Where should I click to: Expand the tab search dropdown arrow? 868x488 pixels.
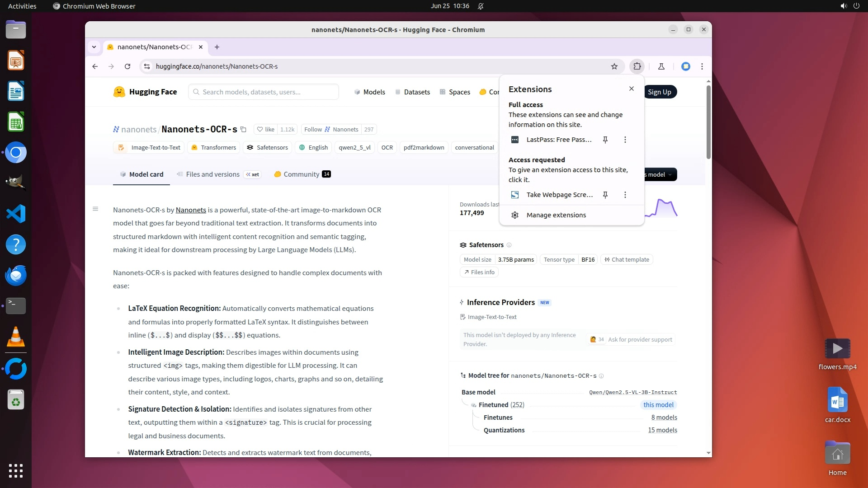[94, 47]
